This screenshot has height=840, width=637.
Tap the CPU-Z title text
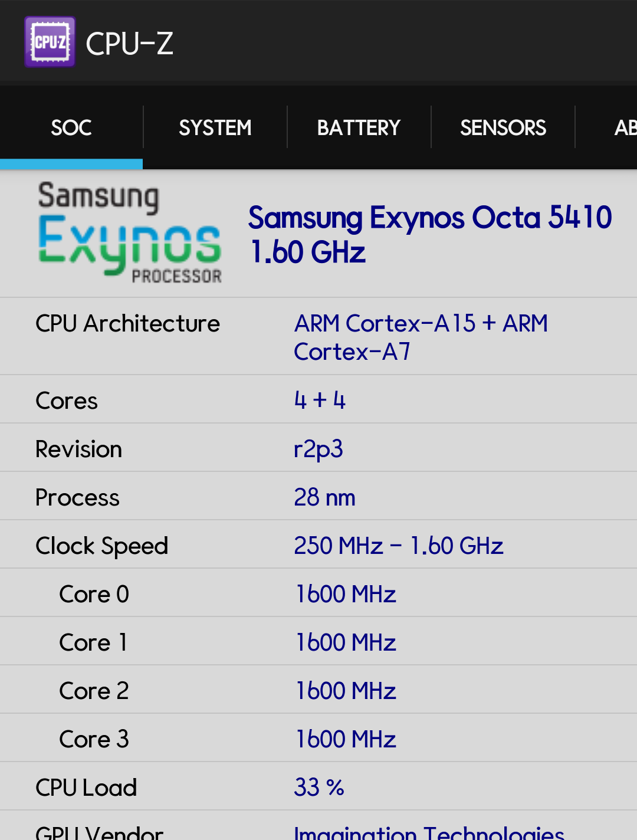pyautogui.click(x=130, y=44)
